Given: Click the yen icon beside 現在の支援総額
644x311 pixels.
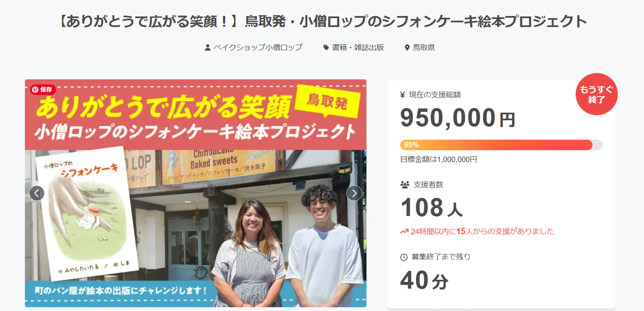Looking at the screenshot, I should [x=403, y=95].
